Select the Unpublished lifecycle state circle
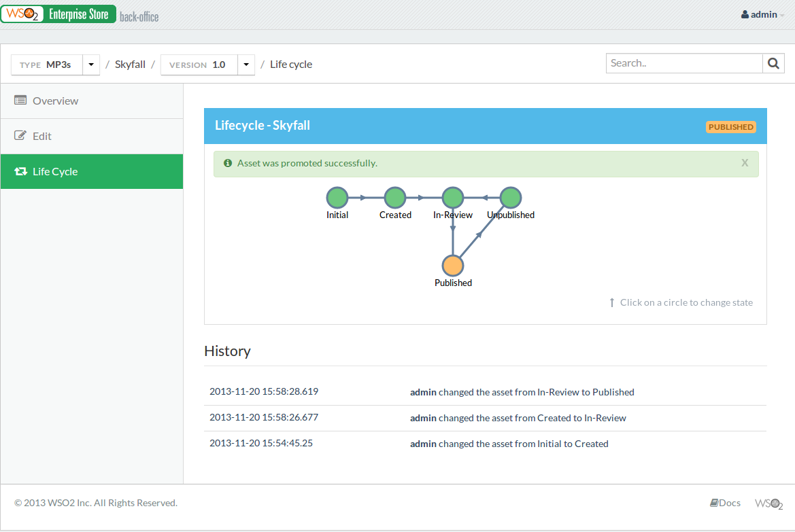Viewport: 795px width, 532px height. tap(510, 196)
